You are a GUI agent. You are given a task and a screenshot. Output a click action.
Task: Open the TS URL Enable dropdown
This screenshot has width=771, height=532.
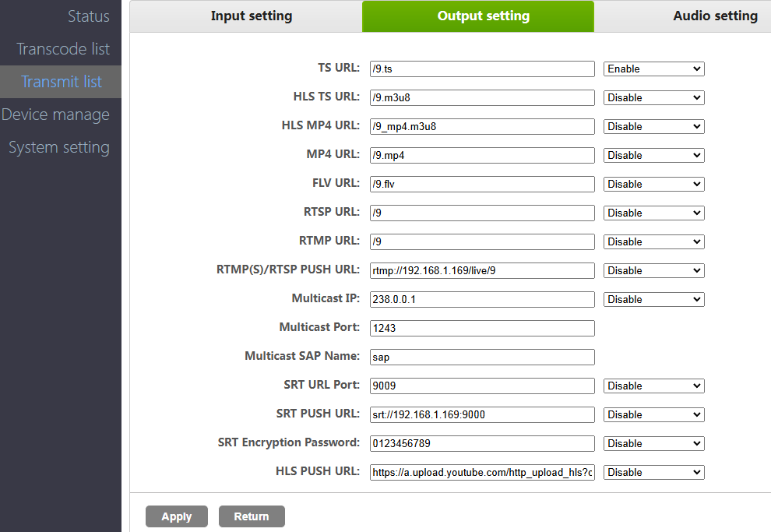tap(654, 69)
